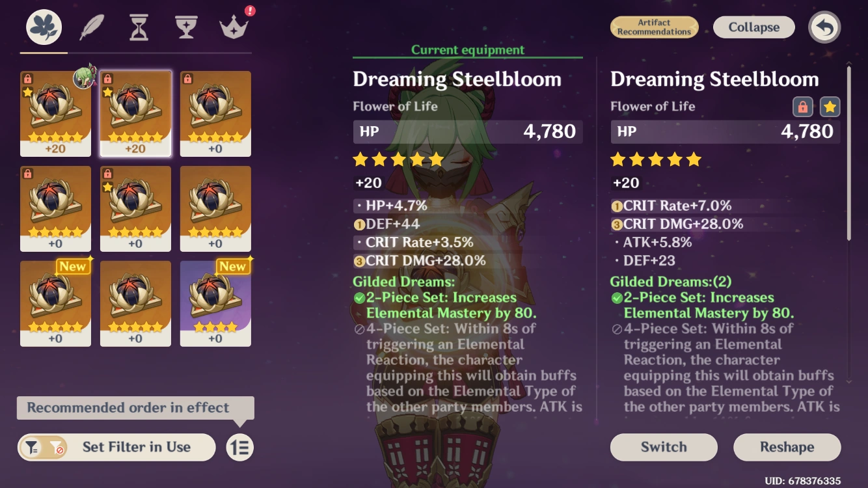The height and width of the screenshot is (488, 868).
Task: Click the Switch button
Action: click(x=664, y=447)
